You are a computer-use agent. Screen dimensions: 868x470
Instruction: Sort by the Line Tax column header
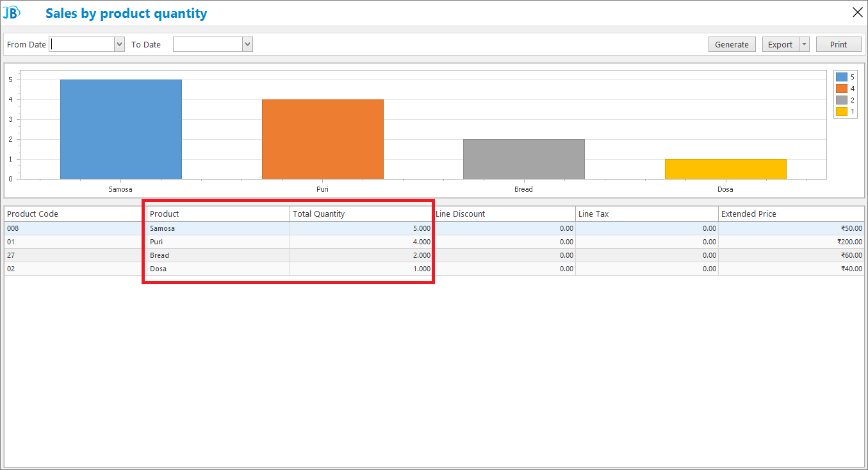[x=647, y=214]
